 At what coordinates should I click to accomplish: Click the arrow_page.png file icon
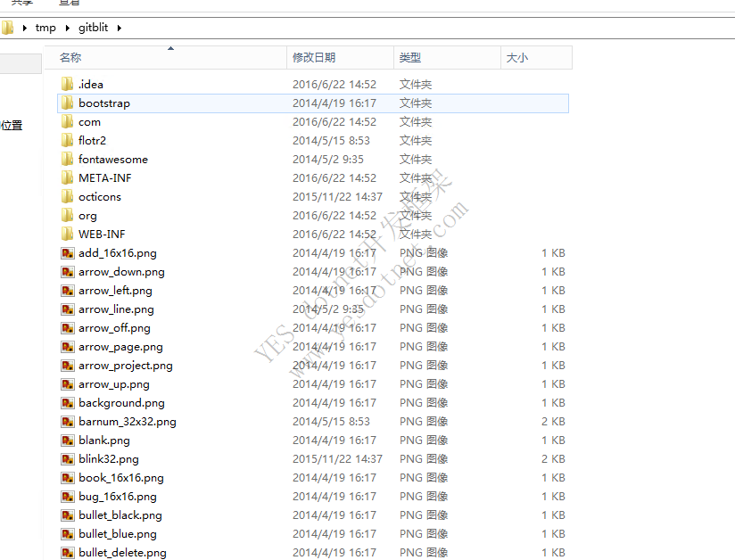click(68, 347)
